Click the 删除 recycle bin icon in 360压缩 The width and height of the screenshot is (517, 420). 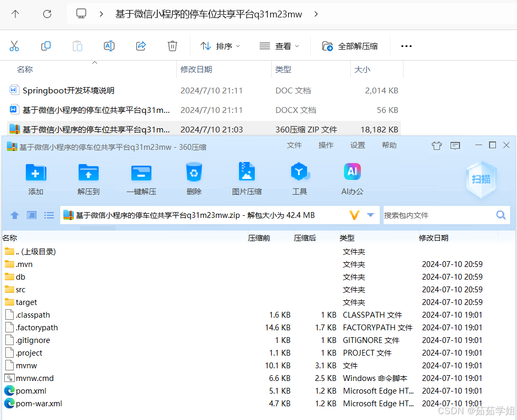[x=194, y=172]
